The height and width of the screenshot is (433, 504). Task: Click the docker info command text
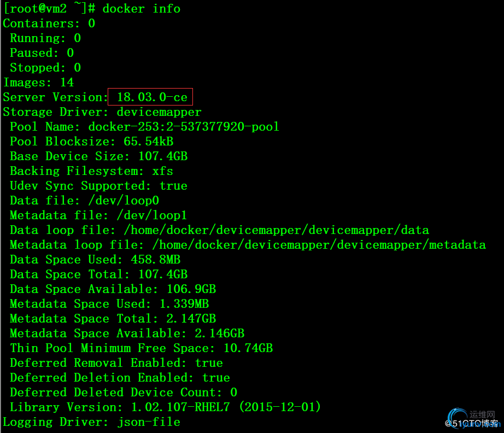coord(142,9)
